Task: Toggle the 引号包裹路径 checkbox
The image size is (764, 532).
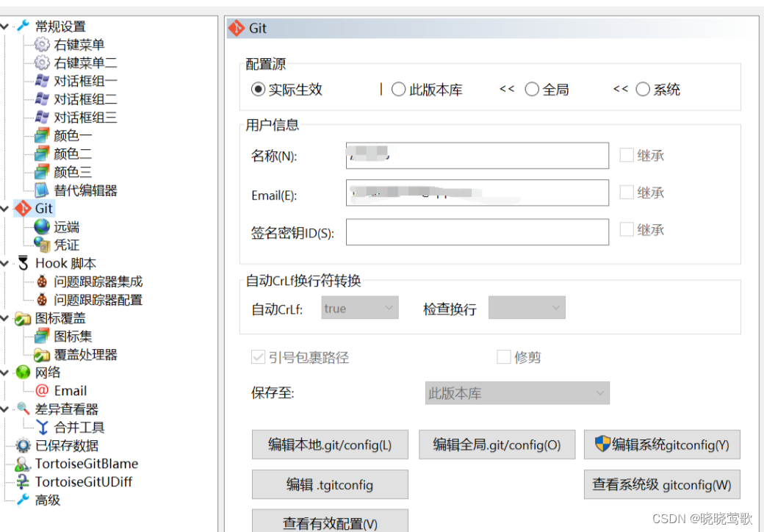Action: pos(258,357)
